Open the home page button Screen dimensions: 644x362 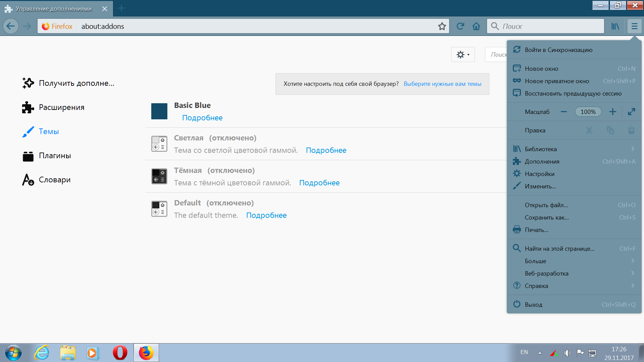(476, 26)
